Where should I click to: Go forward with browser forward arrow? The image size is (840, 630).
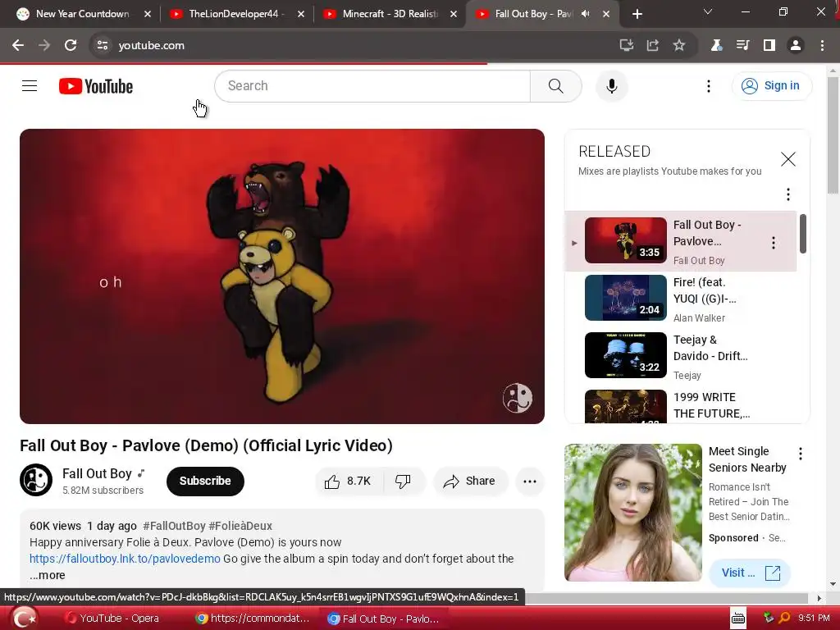[x=44, y=46]
